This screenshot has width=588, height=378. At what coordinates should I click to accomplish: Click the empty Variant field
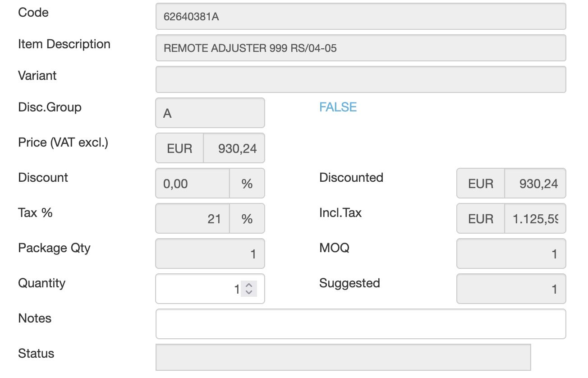(x=360, y=79)
